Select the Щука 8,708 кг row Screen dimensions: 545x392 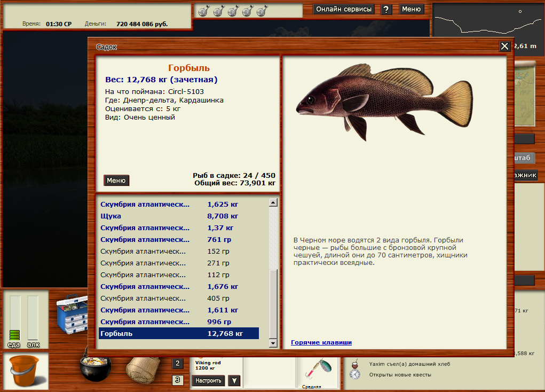[x=179, y=216]
